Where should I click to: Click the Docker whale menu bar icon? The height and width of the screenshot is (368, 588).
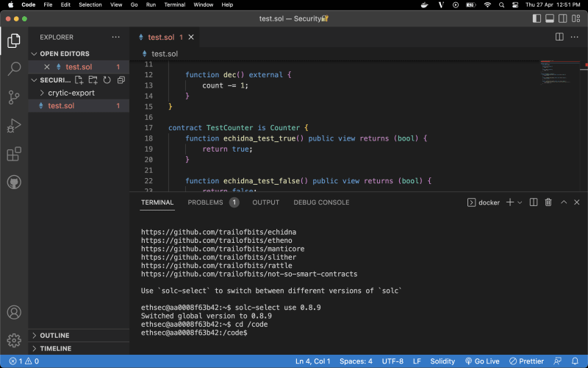coord(425,5)
